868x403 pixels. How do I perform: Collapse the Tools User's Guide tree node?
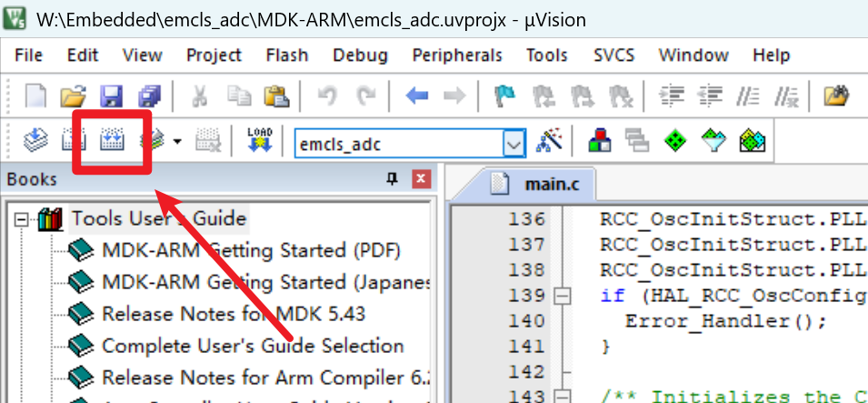tap(22, 220)
